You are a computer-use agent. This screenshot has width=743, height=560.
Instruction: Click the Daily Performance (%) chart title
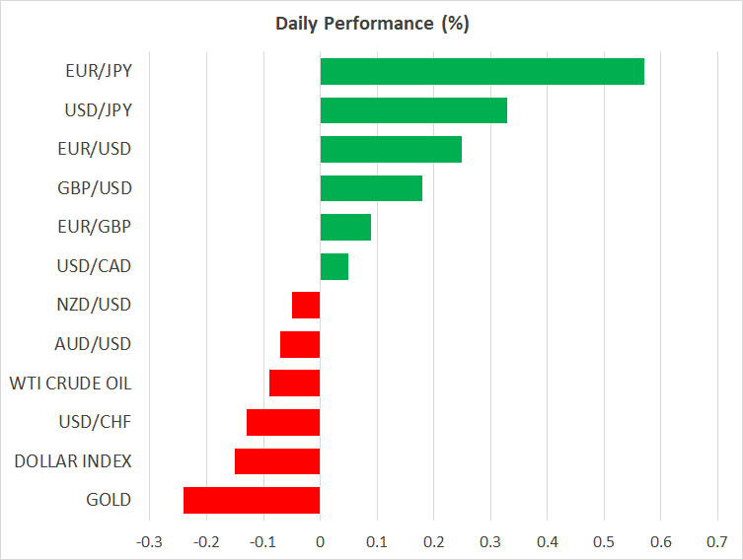372,24
